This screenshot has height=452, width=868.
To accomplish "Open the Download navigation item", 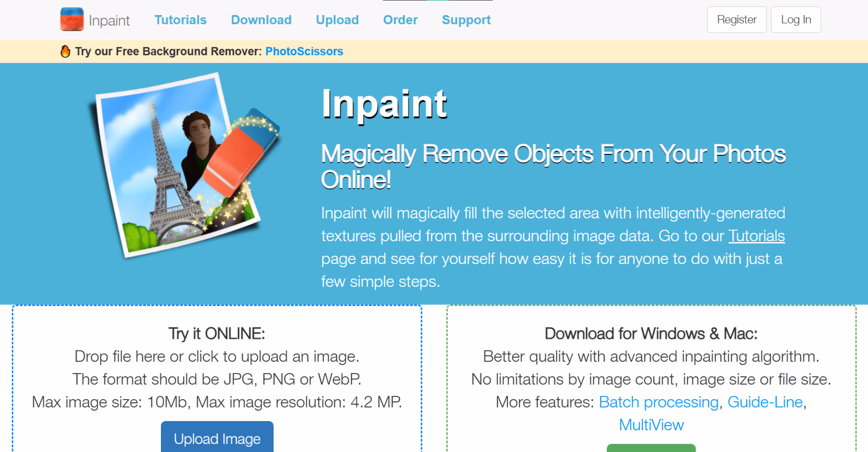I will (261, 20).
